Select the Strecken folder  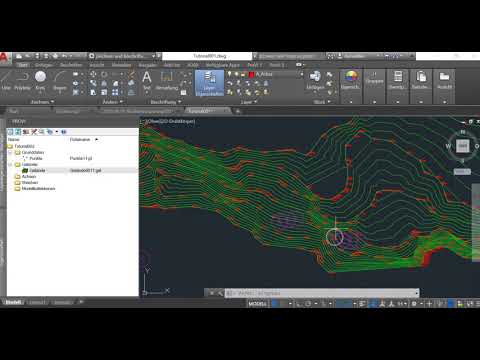tap(30, 182)
